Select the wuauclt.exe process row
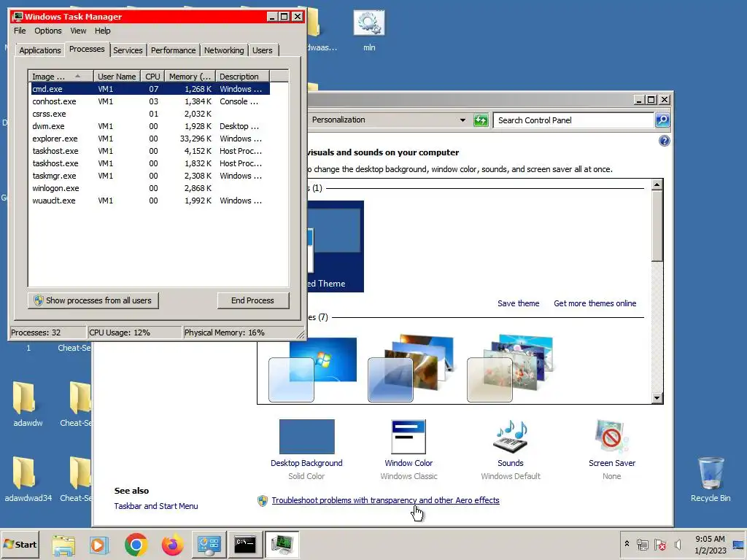Screen dimensions: 747x560 (x=149, y=201)
